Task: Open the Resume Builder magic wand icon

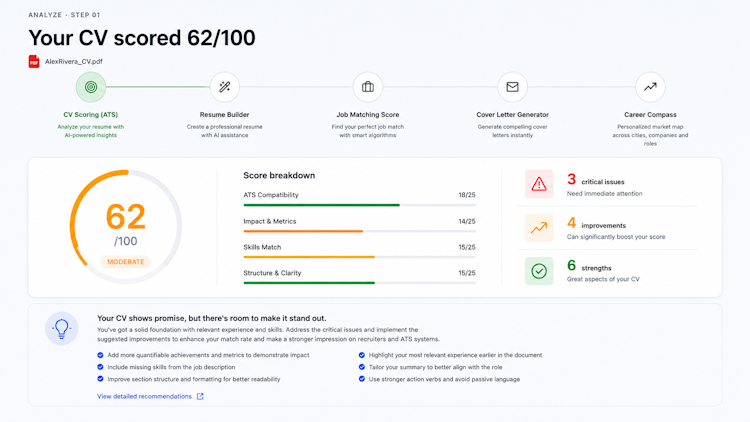Action: [224, 87]
